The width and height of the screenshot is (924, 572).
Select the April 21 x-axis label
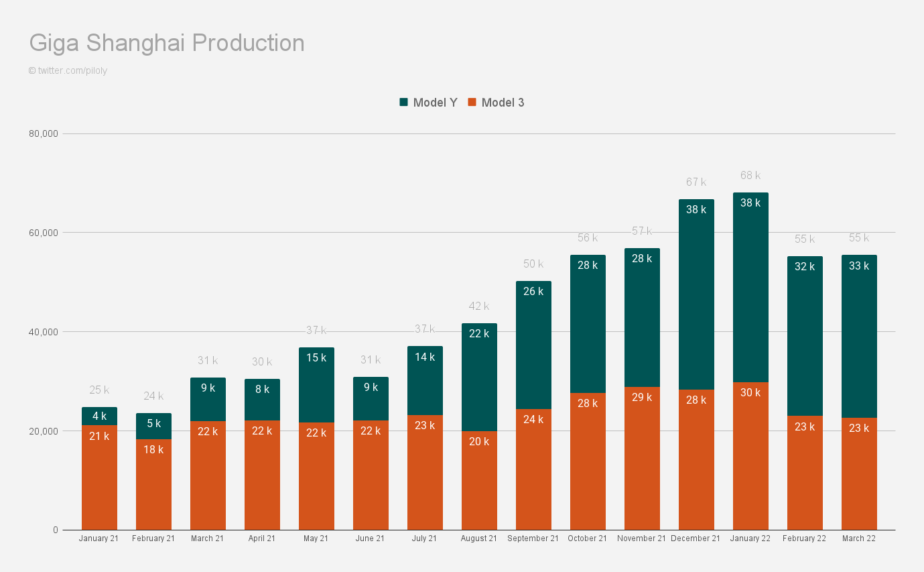262,538
